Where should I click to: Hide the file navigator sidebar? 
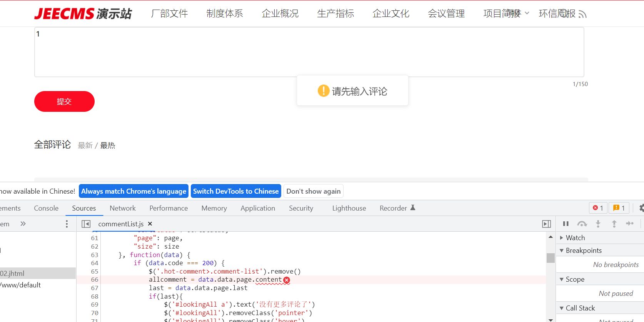[x=86, y=224]
